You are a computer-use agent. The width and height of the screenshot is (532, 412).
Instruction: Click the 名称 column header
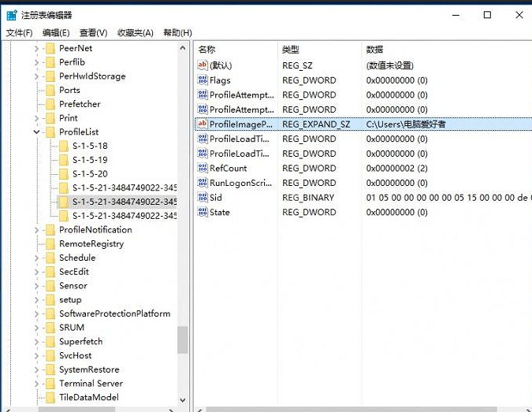(x=207, y=50)
